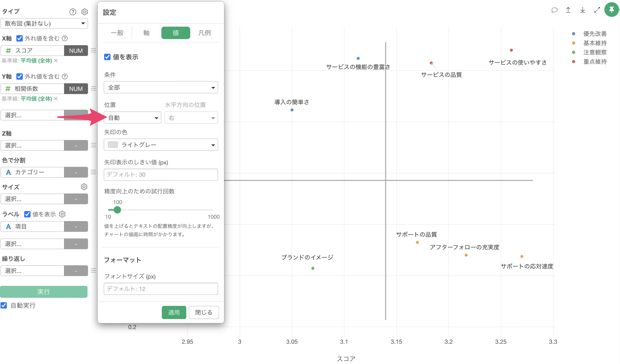Viewport: 620px width, 364px height.
Task: Uncheck 値を表示 in the settings dialog
Action: tap(107, 57)
